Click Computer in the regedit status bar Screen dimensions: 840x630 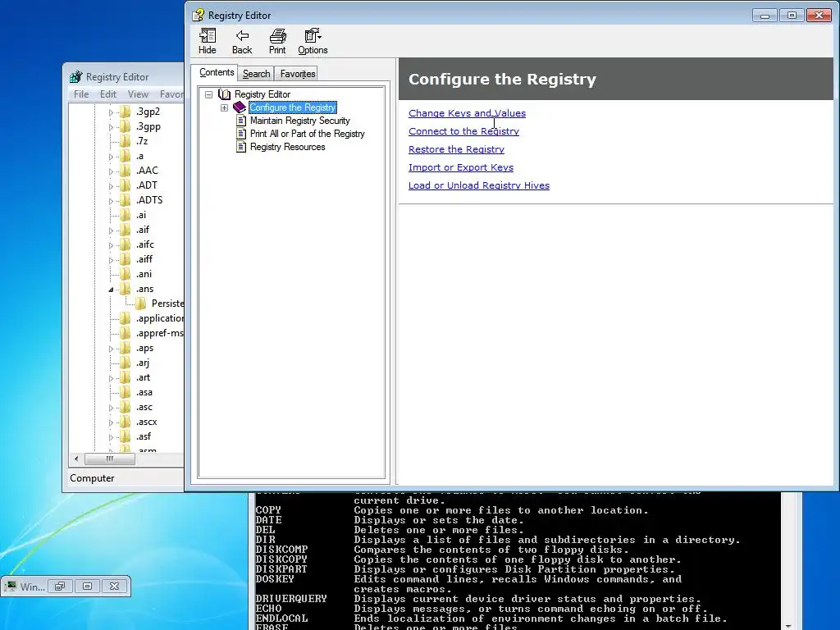(92, 478)
